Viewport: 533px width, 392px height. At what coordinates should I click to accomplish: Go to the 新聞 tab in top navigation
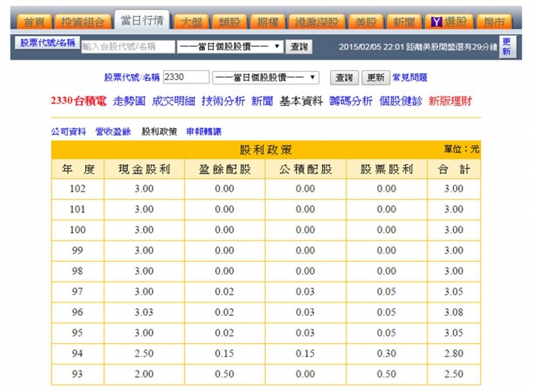[x=404, y=22]
